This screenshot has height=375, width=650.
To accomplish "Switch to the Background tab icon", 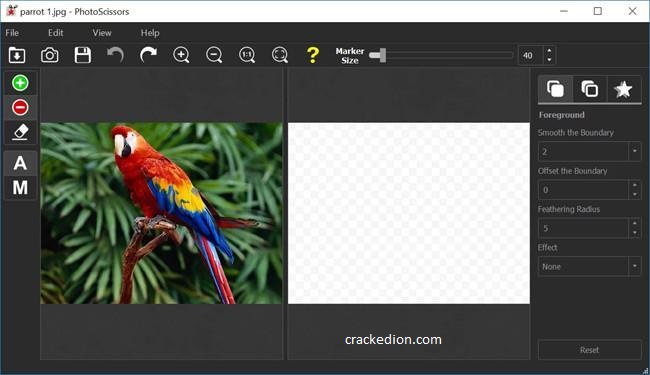I will tap(589, 89).
